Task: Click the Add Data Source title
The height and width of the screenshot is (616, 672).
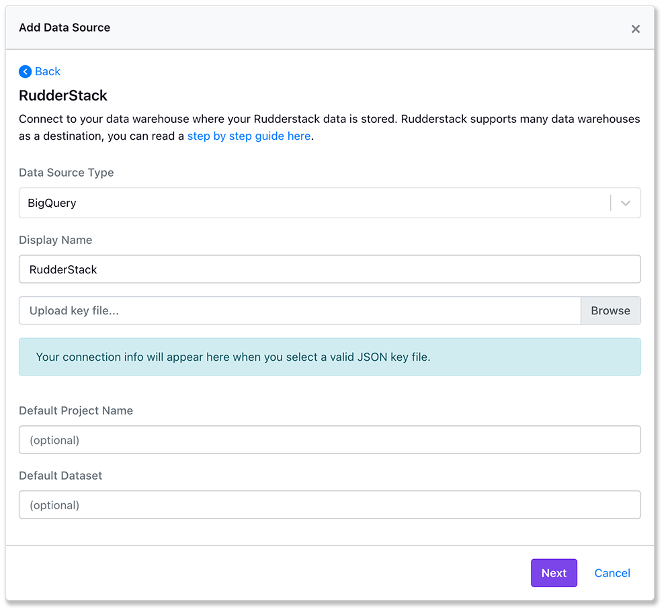Action: 65,28
